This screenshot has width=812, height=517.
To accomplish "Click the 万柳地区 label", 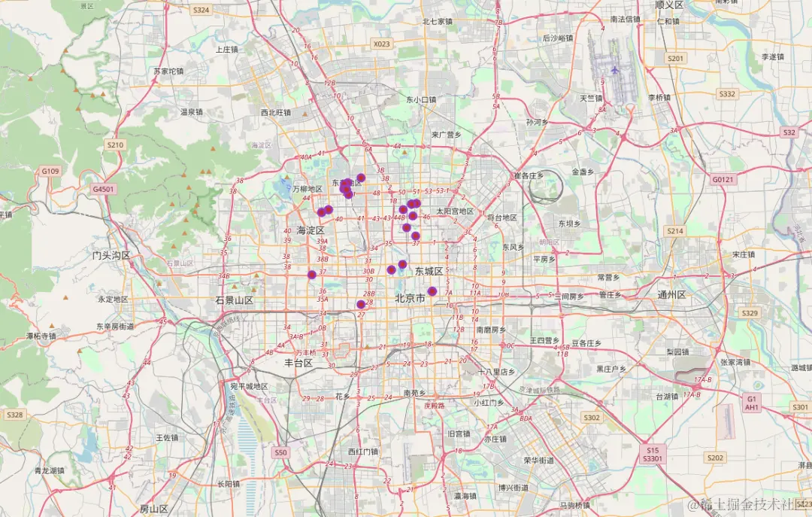I will click(308, 189).
